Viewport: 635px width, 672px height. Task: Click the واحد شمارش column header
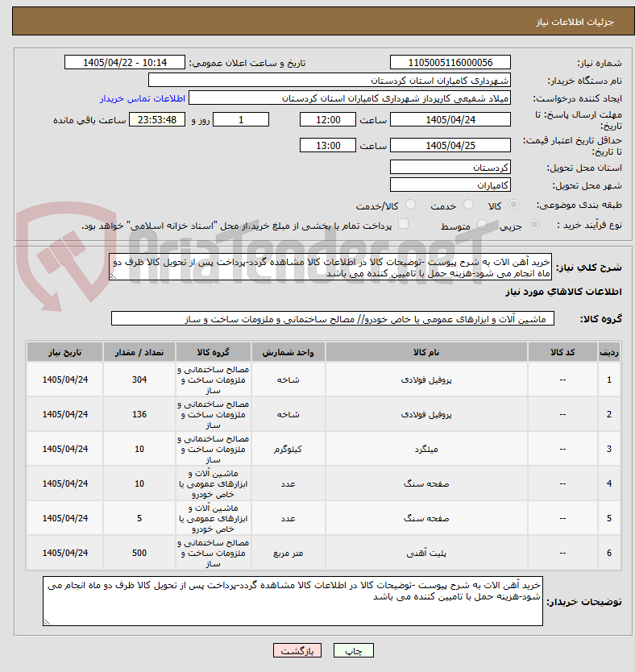click(288, 352)
